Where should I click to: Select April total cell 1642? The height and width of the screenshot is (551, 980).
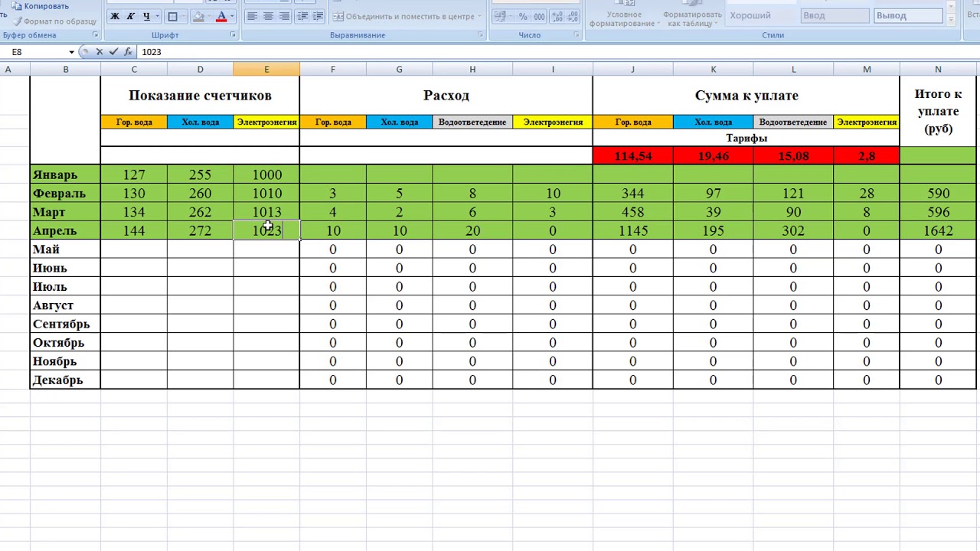[938, 230]
